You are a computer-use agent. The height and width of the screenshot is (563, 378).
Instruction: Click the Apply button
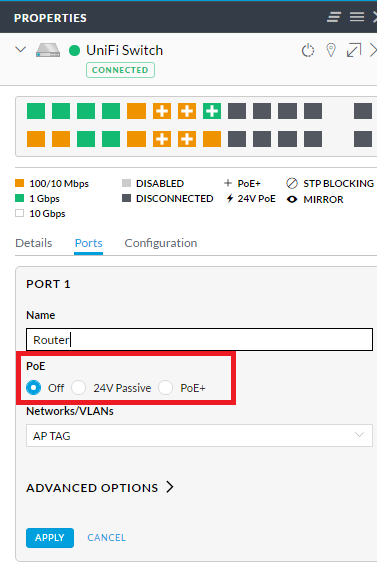coord(50,538)
